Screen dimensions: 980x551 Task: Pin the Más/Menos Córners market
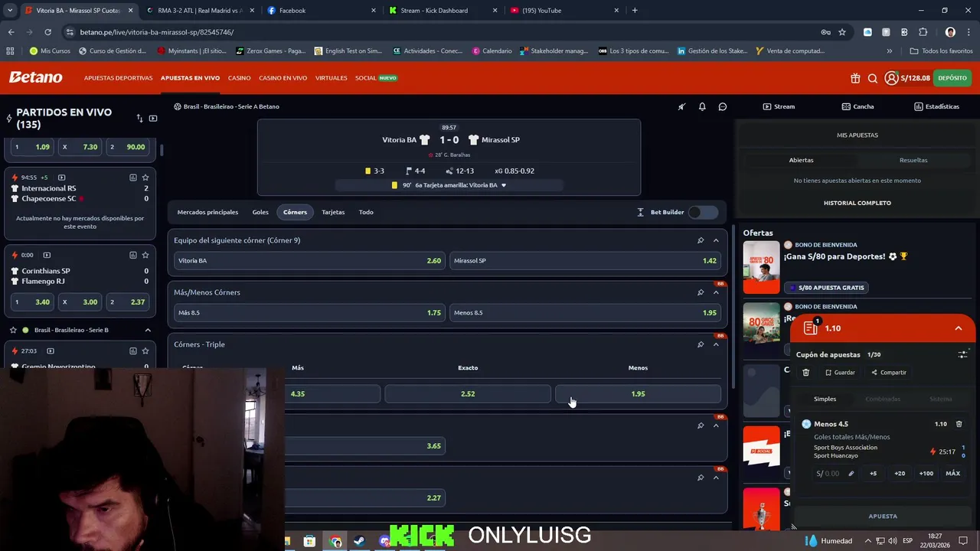[701, 292]
